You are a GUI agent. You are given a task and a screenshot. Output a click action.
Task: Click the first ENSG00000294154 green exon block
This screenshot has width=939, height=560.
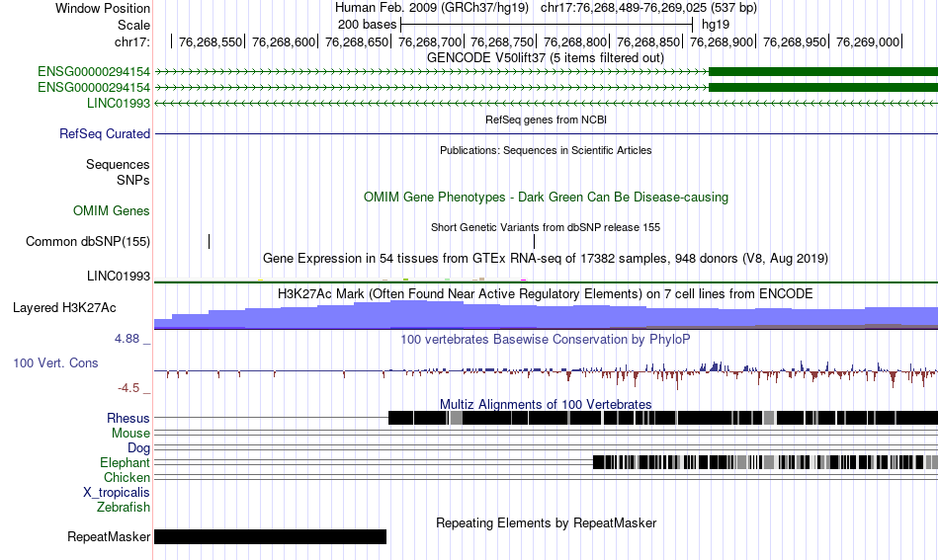(x=823, y=72)
